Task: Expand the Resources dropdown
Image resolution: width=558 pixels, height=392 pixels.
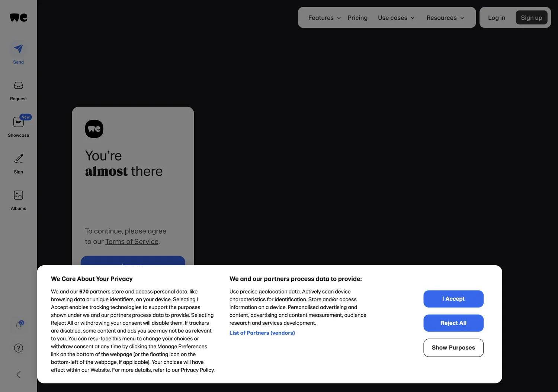Action: (445, 18)
